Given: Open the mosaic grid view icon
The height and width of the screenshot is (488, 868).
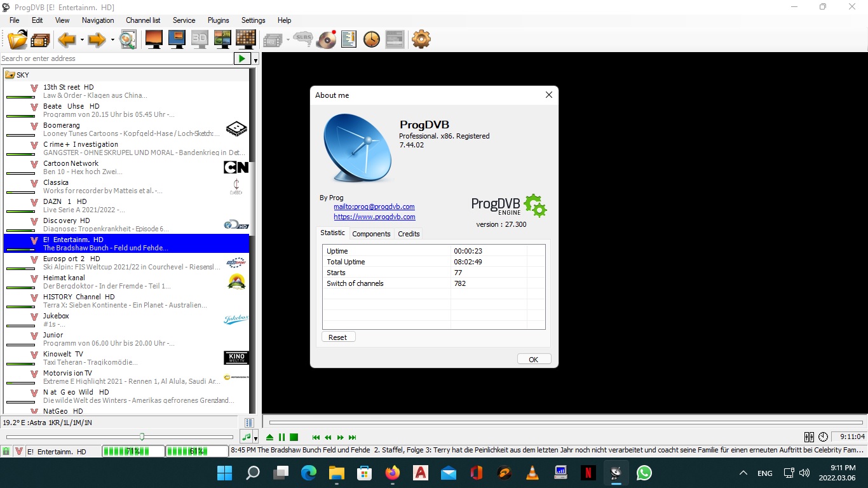Looking at the screenshot, I should point(245,39).
